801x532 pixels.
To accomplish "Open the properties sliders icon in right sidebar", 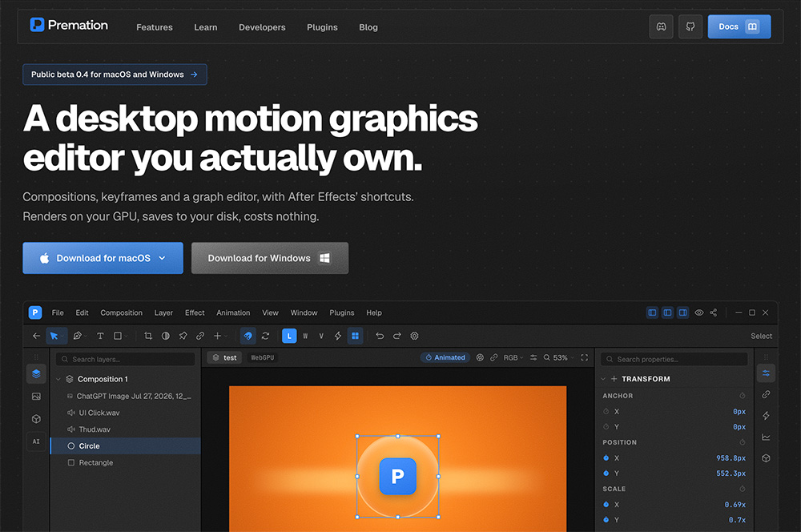I will (x=766, y=373).
